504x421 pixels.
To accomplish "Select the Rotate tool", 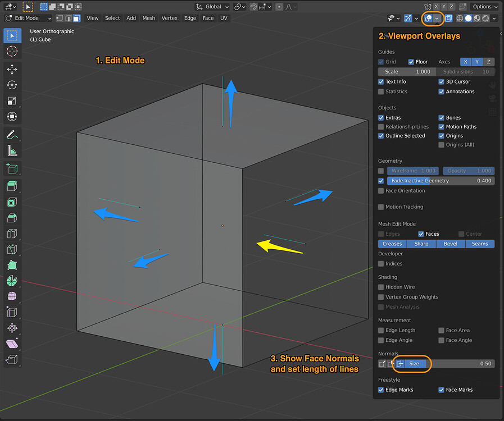I will tap(12, 85).
